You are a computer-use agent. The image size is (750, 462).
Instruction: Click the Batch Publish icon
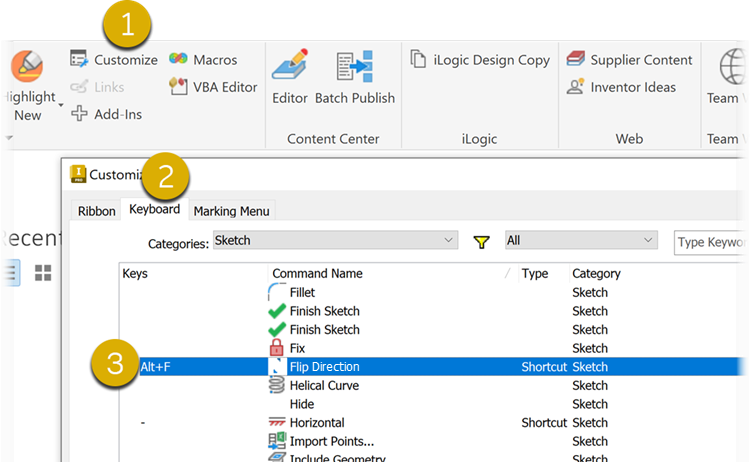point(354,66)
